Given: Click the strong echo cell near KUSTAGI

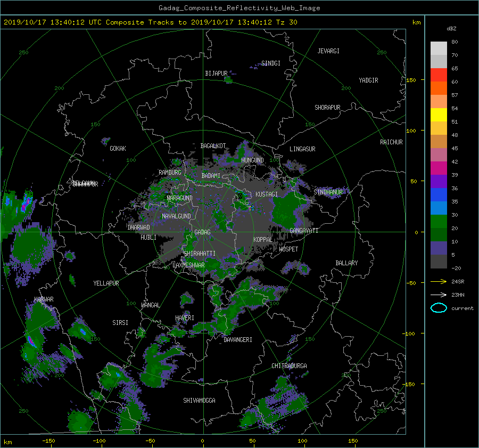Looking at the screenshot, I should coord(250,208).
